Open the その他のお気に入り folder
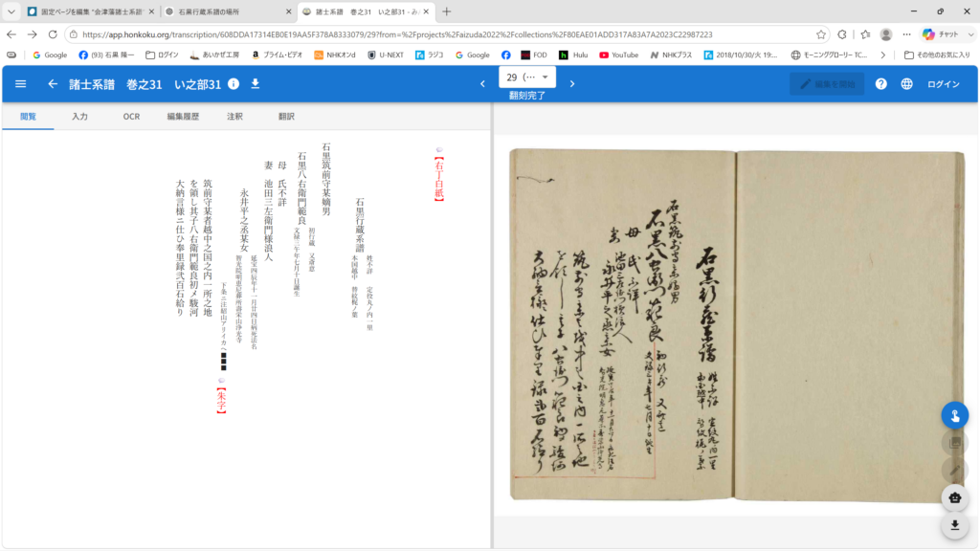Viewport: 980px width, 551px height. (x=937, y=55)
